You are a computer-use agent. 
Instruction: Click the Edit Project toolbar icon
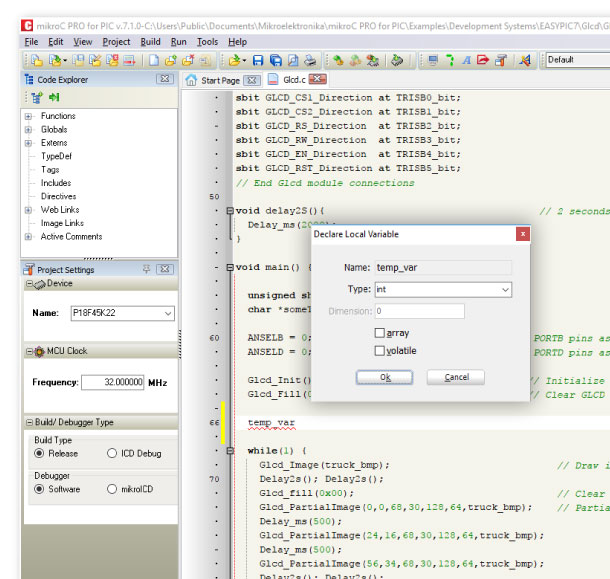(95, 60)
